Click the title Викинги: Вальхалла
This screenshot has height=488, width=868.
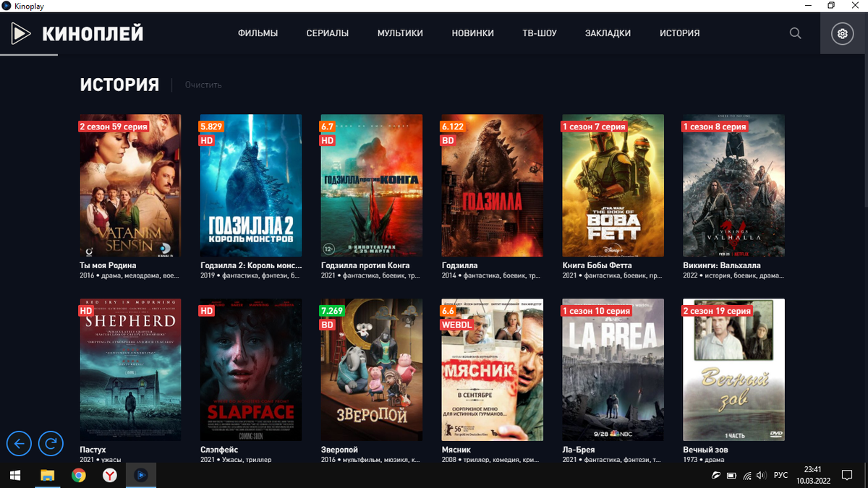click(x=722, y=265)
